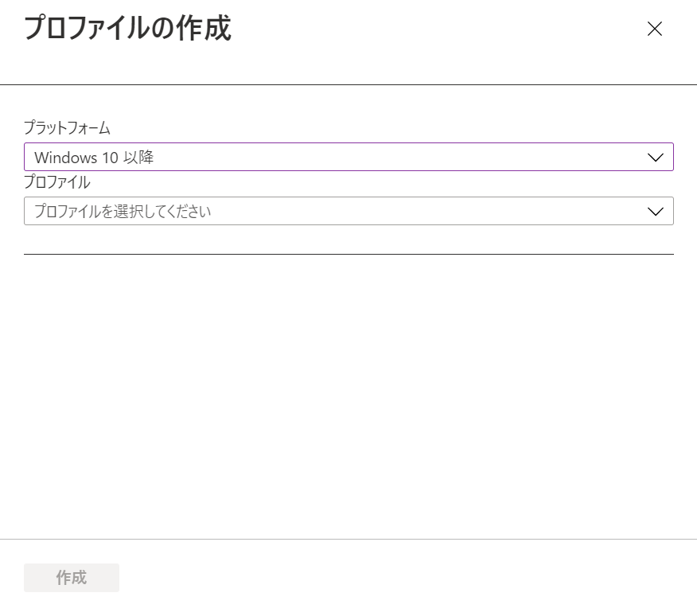Open the プラットフォーム dropdown
This screenshot has width=697, height=616.
coord(348,157)
